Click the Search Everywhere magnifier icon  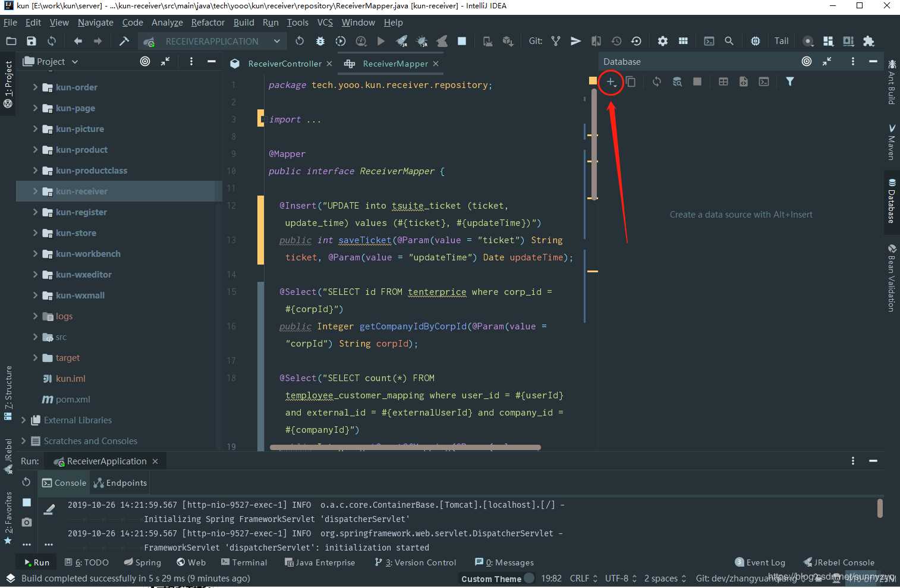pyautogui.click(x=729, y=41)
